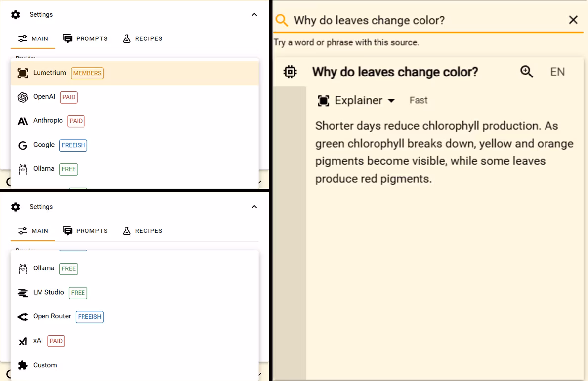
Task: Open PROMPTS tab in bottom Settings panel
Action: coord(85,231)
